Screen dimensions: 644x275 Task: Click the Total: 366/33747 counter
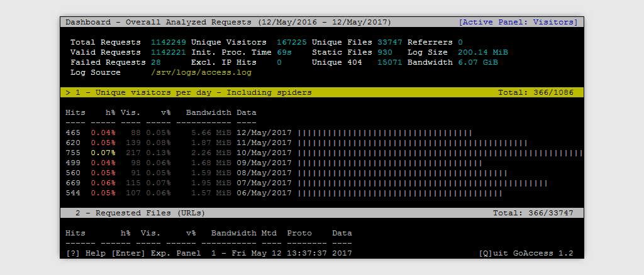pos(533,213)
